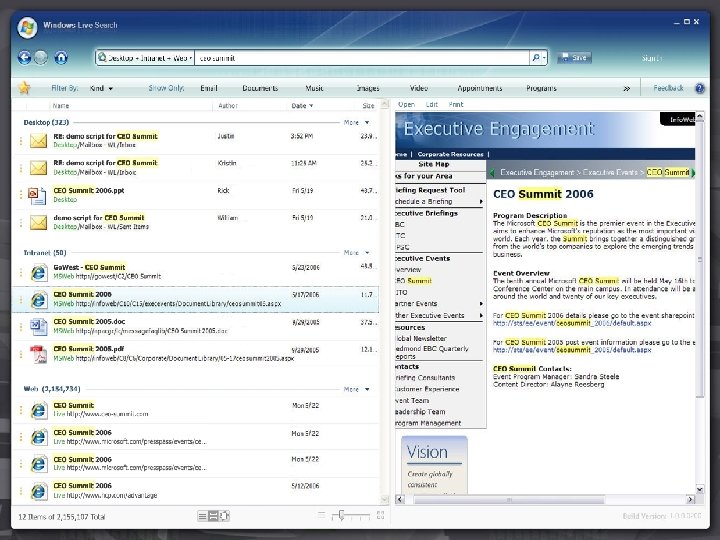This screenshot has width=720, height=540.
Task: Switch to compact list view icon
Action: [x=202, y=516]
